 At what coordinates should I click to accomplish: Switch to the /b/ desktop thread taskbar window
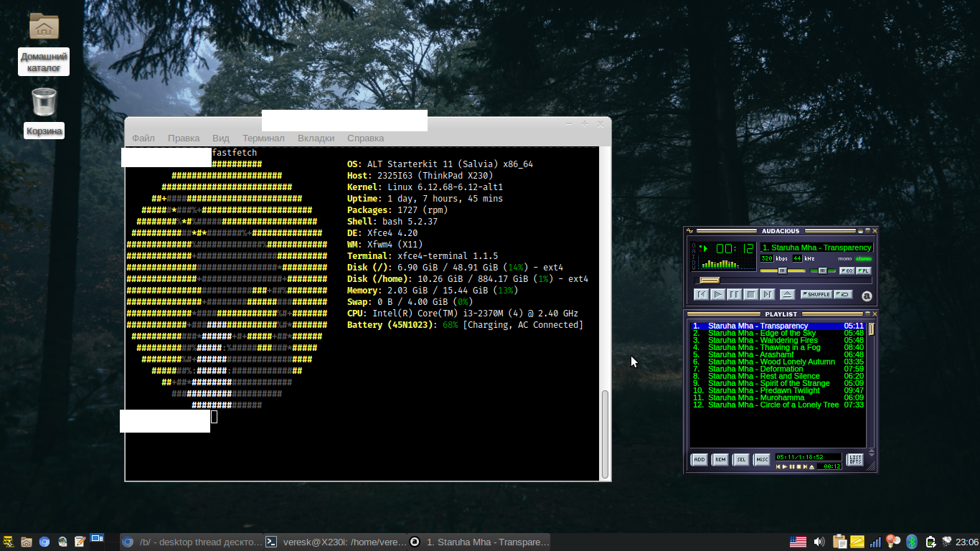(x=190, y=542)
